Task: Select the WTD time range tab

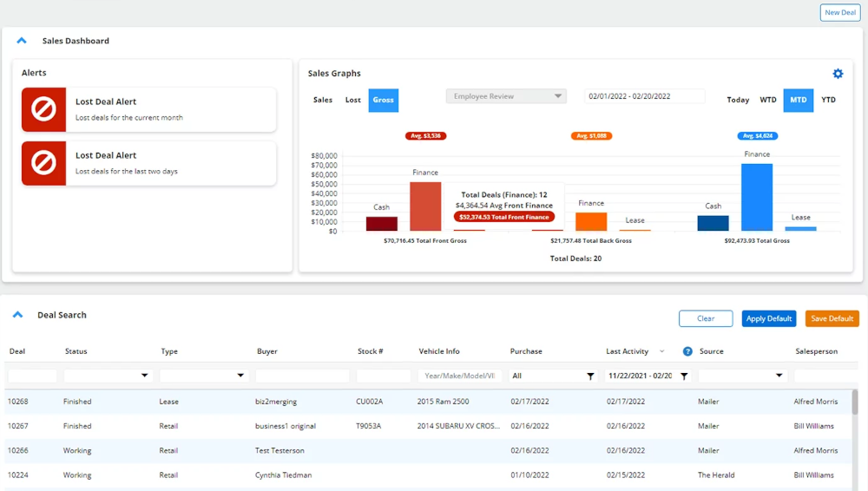Action: coord(768,100)
